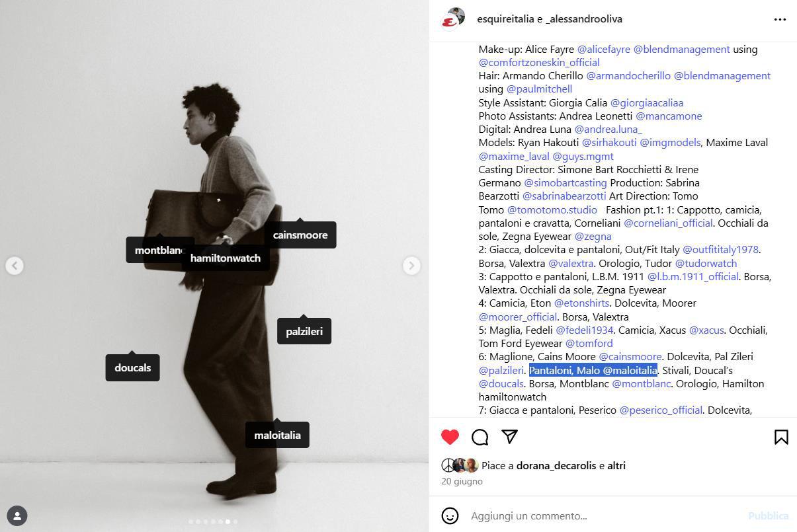Viewport: 797px width, 532px height.
Task: Click the montblanc photo tag
Action: pyautogui.click(x=159, y=250)
